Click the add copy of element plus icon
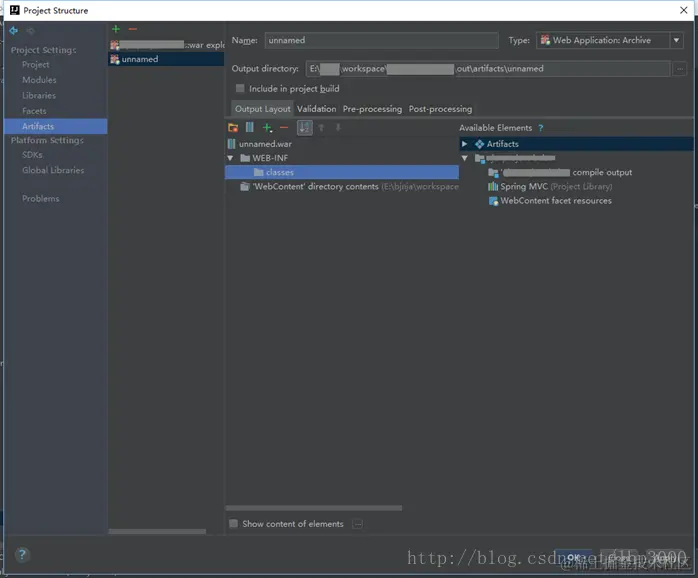The height and width of the screenshot is (578, 698). [267, 128]
